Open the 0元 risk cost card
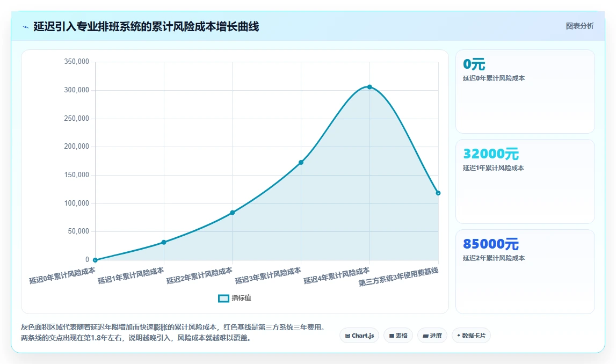This screenshot has height=364, width=616. pos(525,91)
